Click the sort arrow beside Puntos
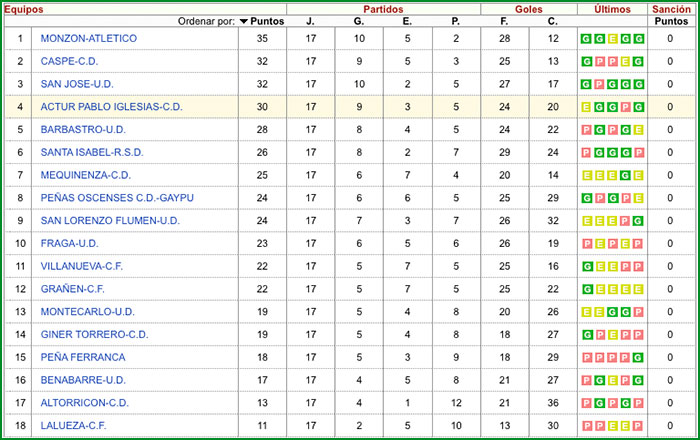Image resolution: width=700 pixels, height=440 pixels. 245,21
